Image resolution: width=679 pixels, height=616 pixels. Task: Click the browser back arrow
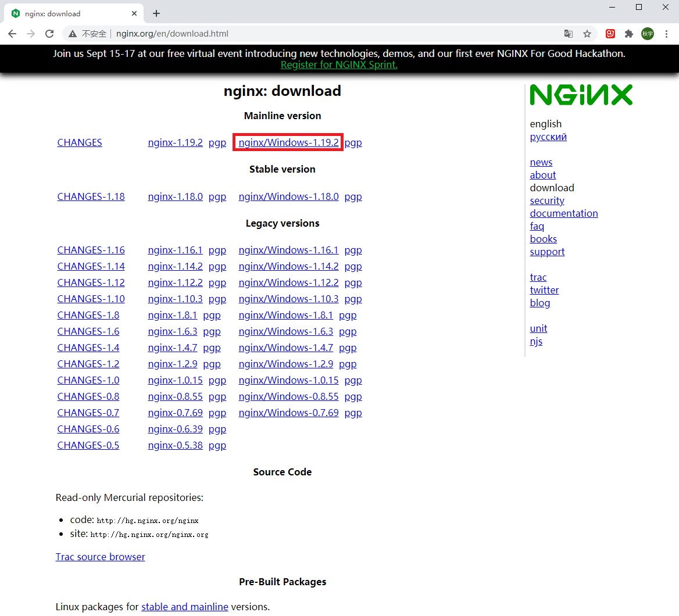tap(12, 34)
